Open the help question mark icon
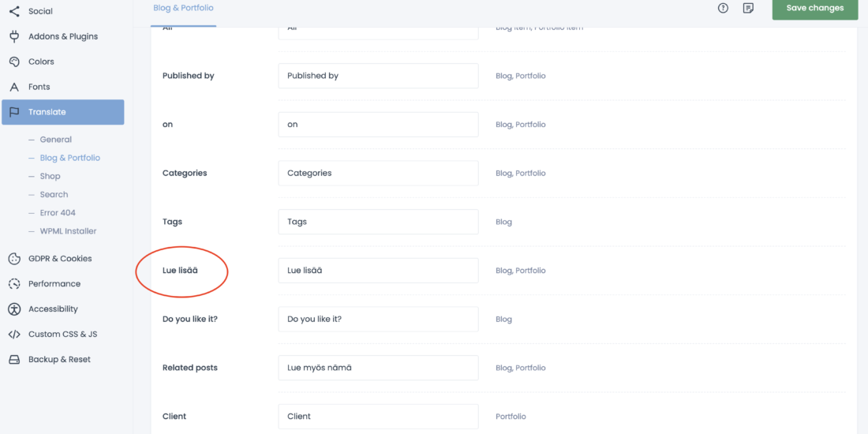Screen dimensions: 868x434 pyautogui.click(x=723, y=8)
